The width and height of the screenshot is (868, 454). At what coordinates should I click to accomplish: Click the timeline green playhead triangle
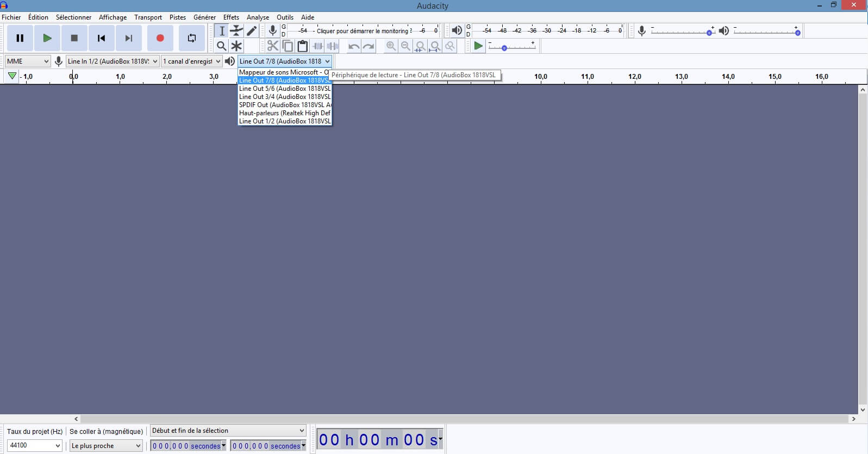coord(12,76)
